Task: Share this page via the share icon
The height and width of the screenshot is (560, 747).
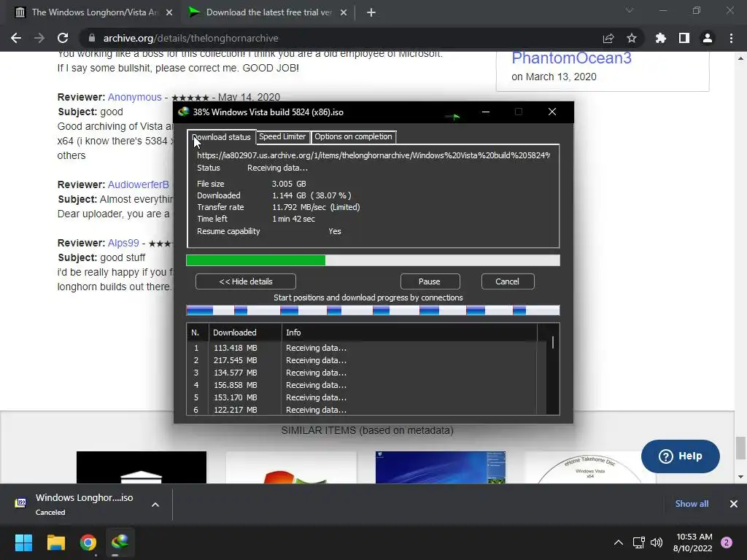Action: [x=608, y=38]
